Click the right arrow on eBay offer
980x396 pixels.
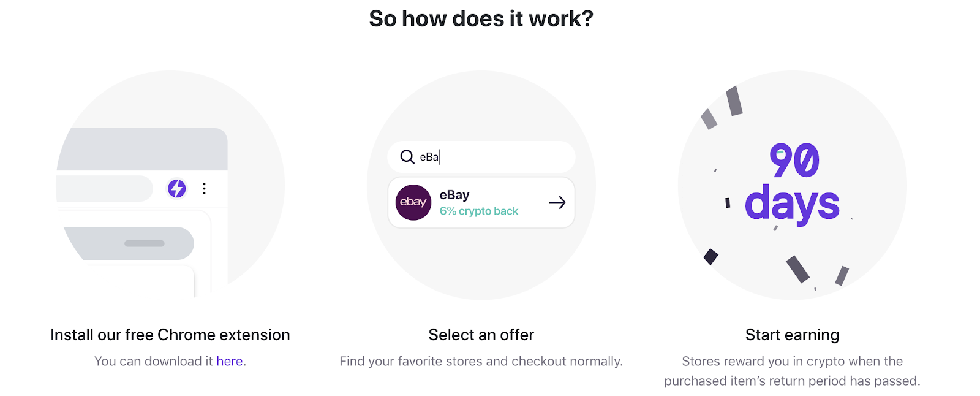557,203
